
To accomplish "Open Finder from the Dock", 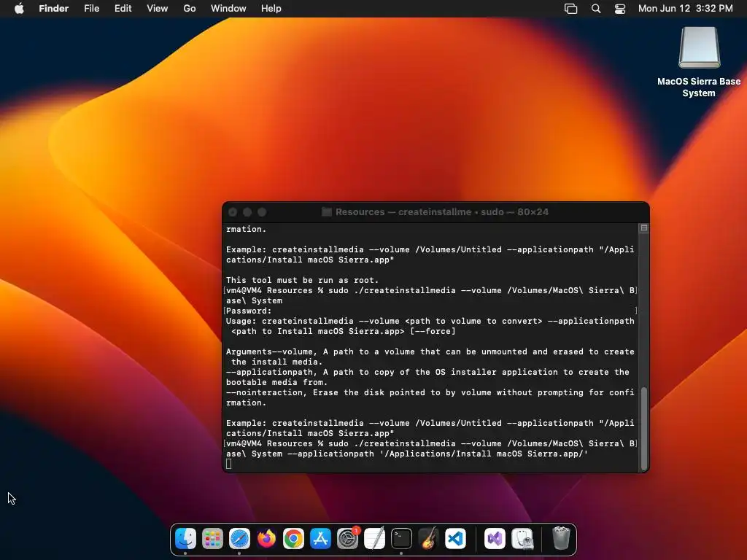I will (x=185, y=539).
